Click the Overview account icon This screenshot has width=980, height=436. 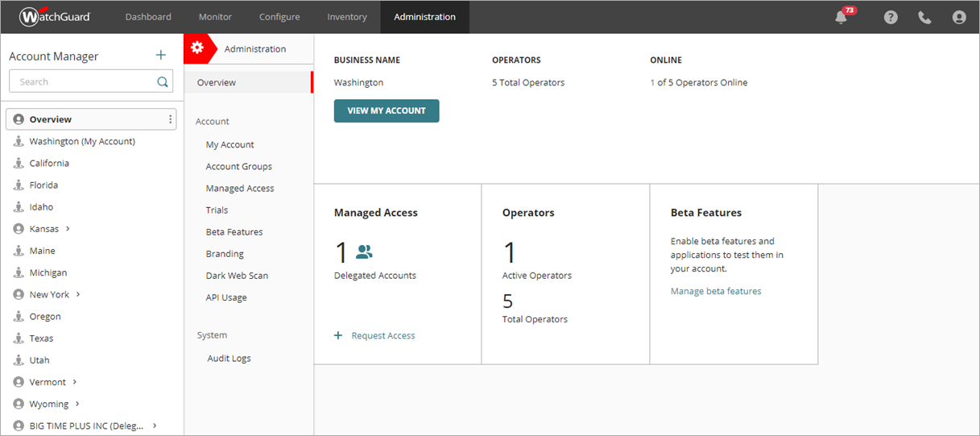click(19, 119)
